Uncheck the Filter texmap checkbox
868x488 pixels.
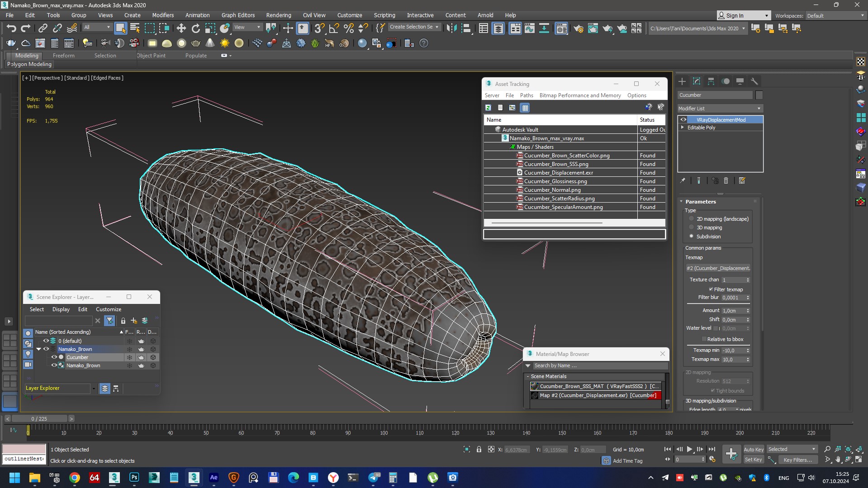(711, 289)
